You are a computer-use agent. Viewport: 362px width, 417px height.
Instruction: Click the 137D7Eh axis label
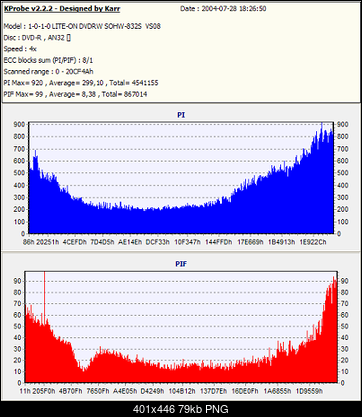[x=214, y=391]
